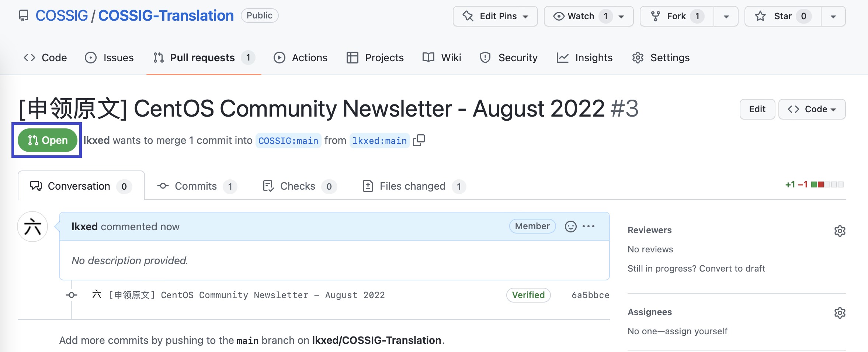Click the lkxed avatar thumbnail
Viewport: 868px width, 352px height.
click(32, 227)
